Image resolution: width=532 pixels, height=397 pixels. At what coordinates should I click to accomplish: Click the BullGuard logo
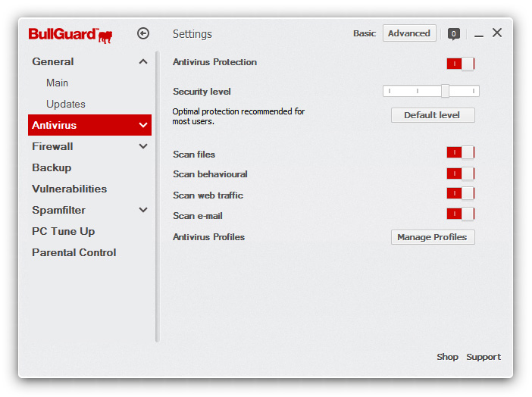[x=70, y=36]
